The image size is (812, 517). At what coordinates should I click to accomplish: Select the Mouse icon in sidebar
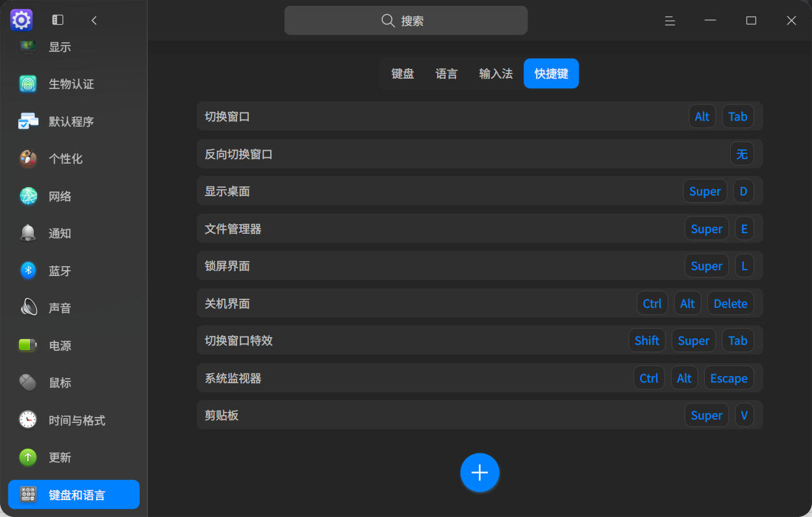(28, 383)
